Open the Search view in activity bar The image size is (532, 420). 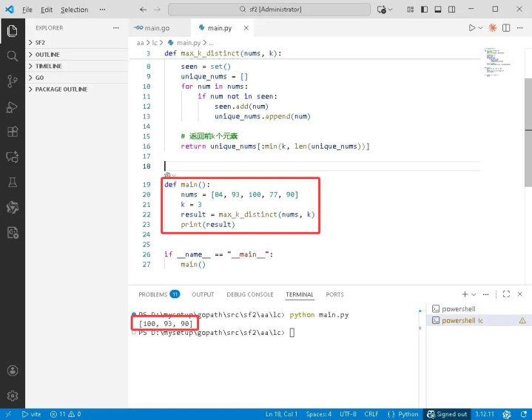(12, 56)
